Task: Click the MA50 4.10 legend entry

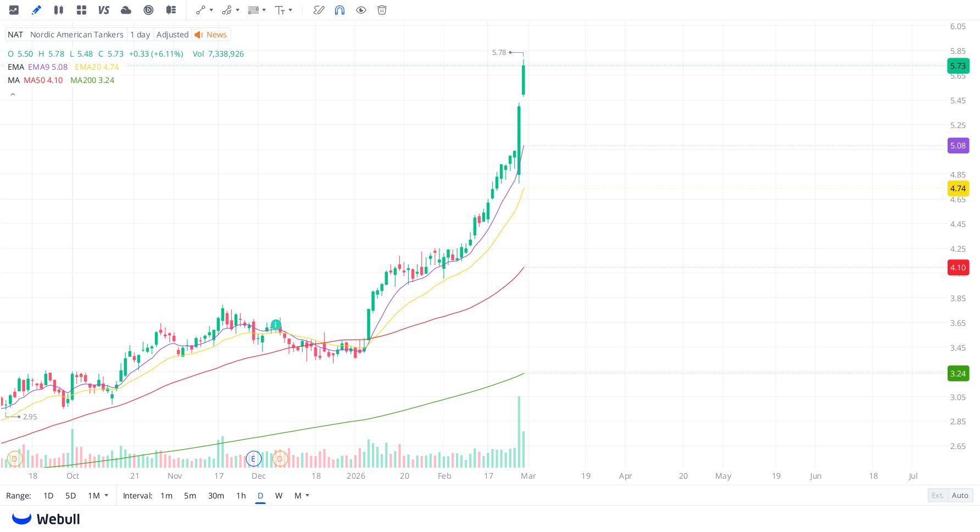Action: tap(43, 80)
